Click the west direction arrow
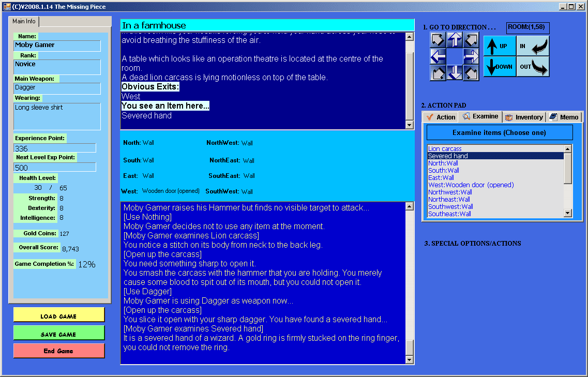 click(x=439, y=56)
